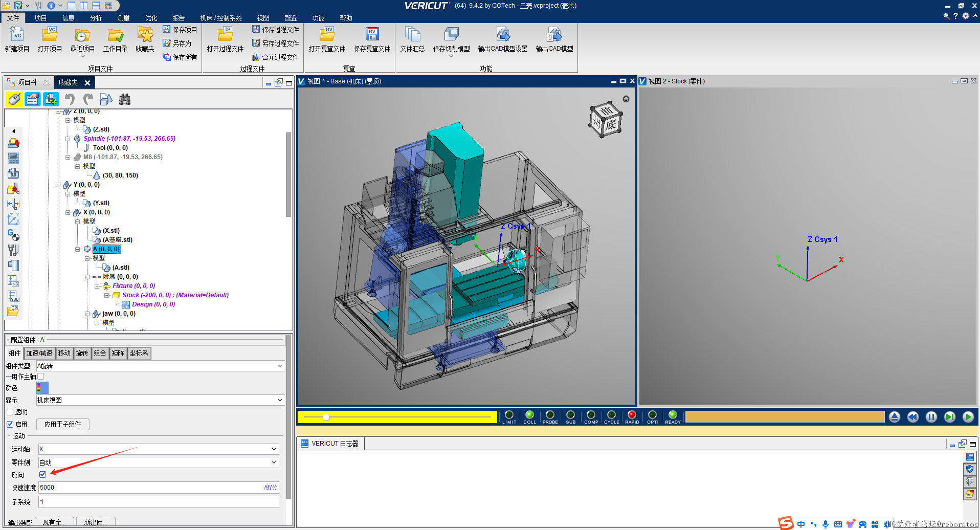Click the COLL collision status light

[x=529, y=415]
